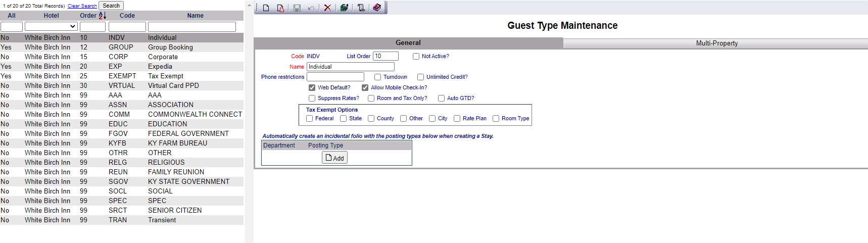The height and width of the screenshot is (243, 868).
Task: Sort list by the Order A-Z icon
Action: tap(102, 16)
